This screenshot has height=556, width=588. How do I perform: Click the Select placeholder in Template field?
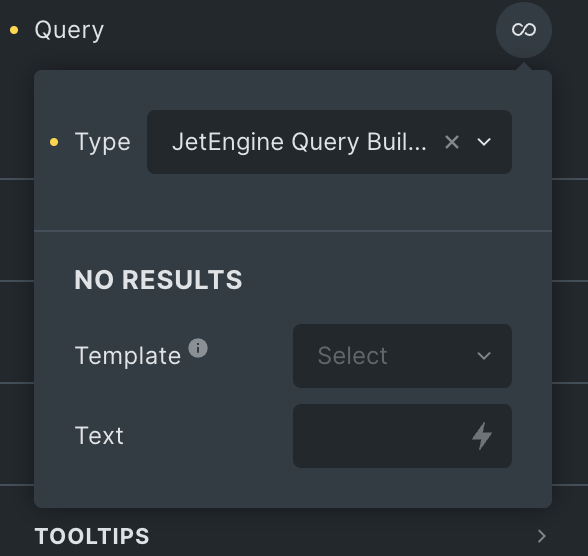tap(352, 356)
